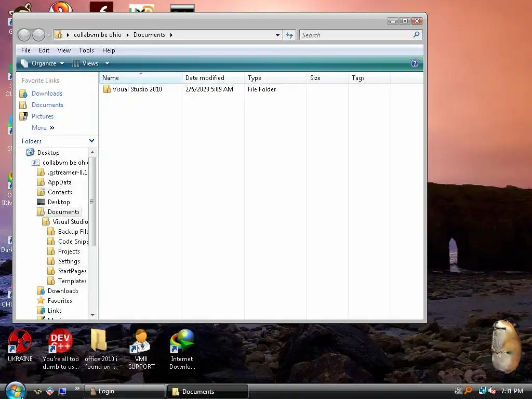The image size is (532, 399).
Task: Select .gstreamer-0.1 folder in tree
Action: (x=68, y=172)
